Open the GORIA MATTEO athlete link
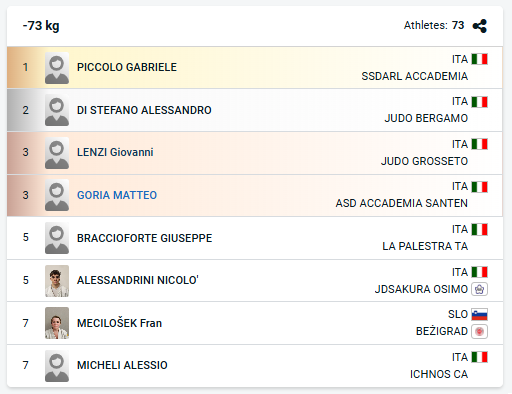Viewport: 512px width, 394px height. tap(117, 195)
